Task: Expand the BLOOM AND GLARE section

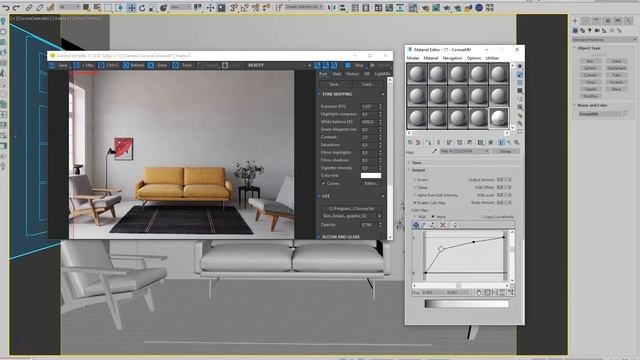Action: click(x=319, y=237)
